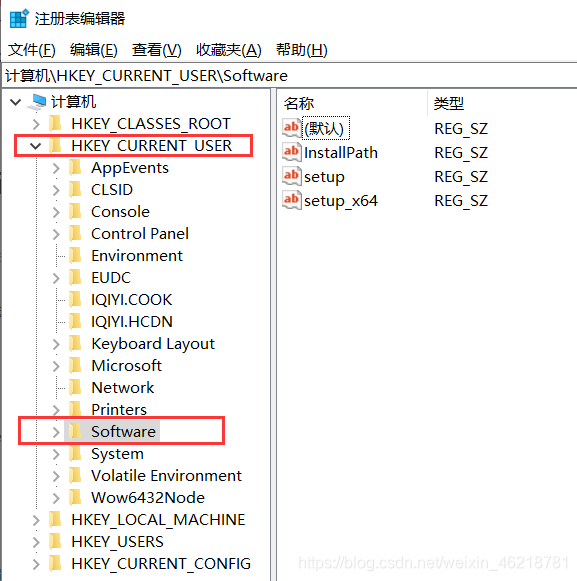
Task: Select the IQIYI.HCDN key label
Action: (132, 321)
